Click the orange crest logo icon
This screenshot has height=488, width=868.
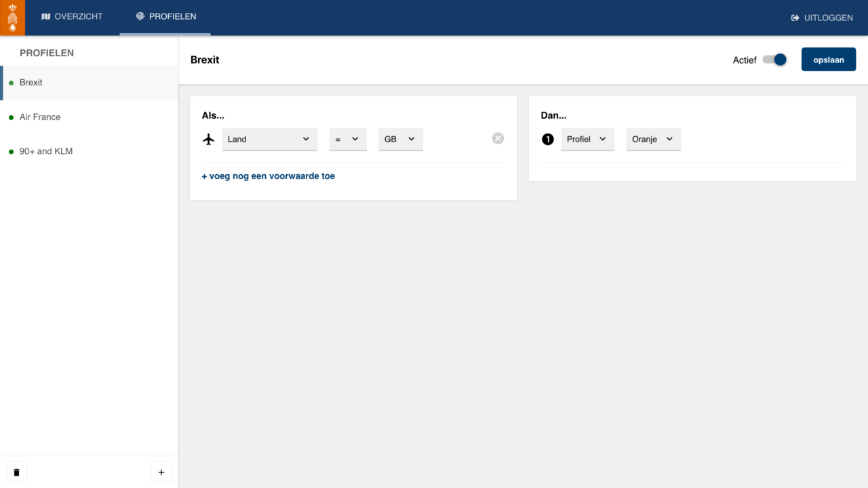(x=12, y=18)
